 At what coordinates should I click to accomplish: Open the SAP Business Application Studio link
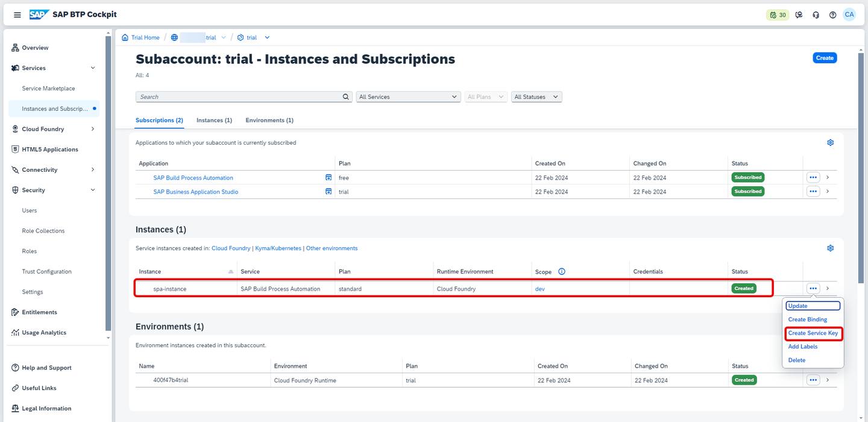click(196, 192)
